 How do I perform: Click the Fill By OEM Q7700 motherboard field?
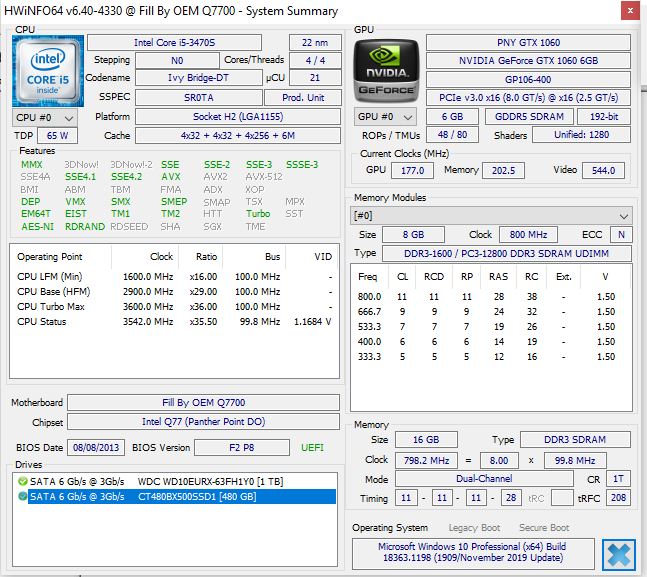click(x=203, y=402)
